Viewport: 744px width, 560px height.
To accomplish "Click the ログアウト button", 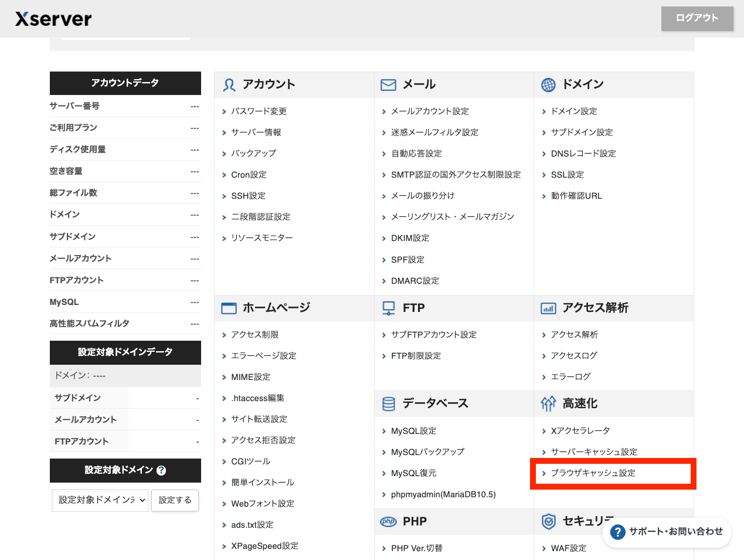I will click(697, 18).
